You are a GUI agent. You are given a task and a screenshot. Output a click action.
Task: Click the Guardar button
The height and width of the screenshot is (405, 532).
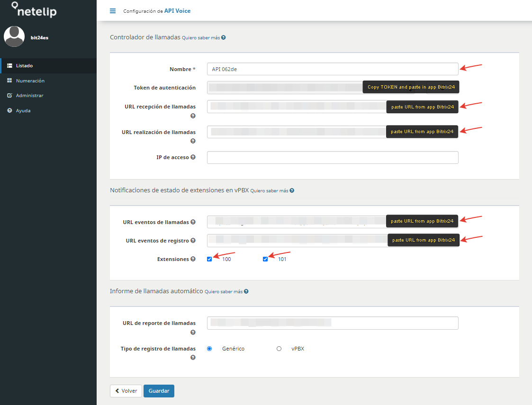[x=159, y=391]
